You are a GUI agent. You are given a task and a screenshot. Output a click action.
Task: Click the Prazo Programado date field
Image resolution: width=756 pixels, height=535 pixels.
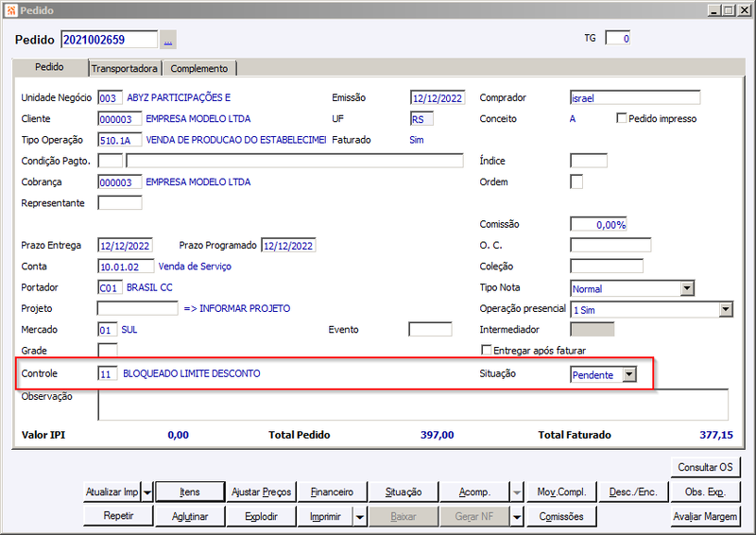(288, 245)
